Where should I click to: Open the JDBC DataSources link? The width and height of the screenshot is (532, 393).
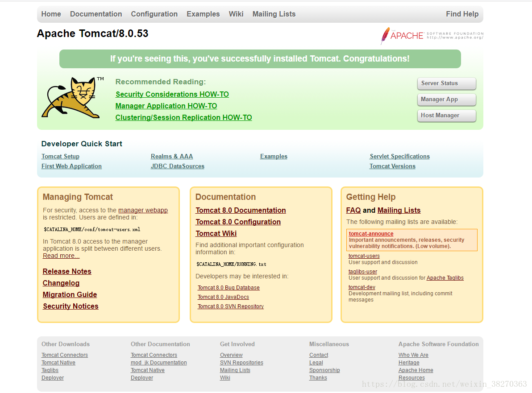click(x=178, y=166)
